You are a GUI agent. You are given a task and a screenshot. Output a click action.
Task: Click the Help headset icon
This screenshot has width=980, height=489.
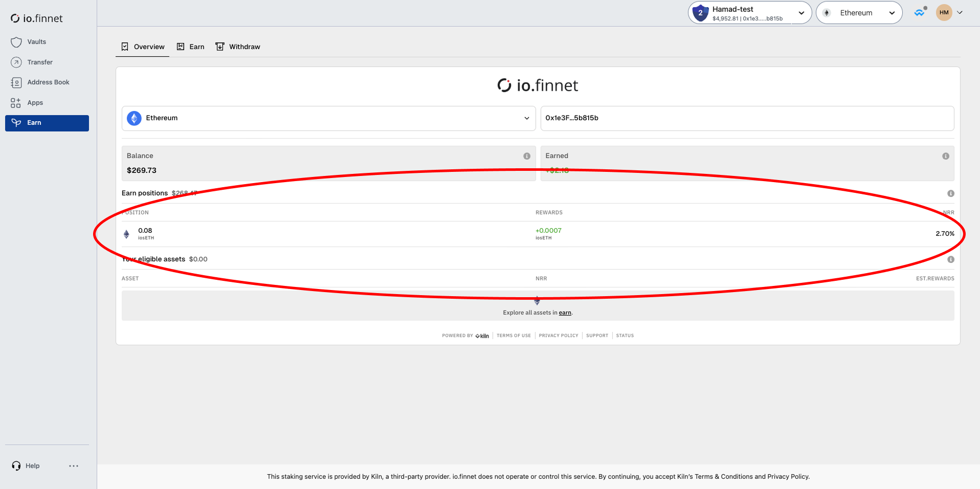tap(16, 466)
